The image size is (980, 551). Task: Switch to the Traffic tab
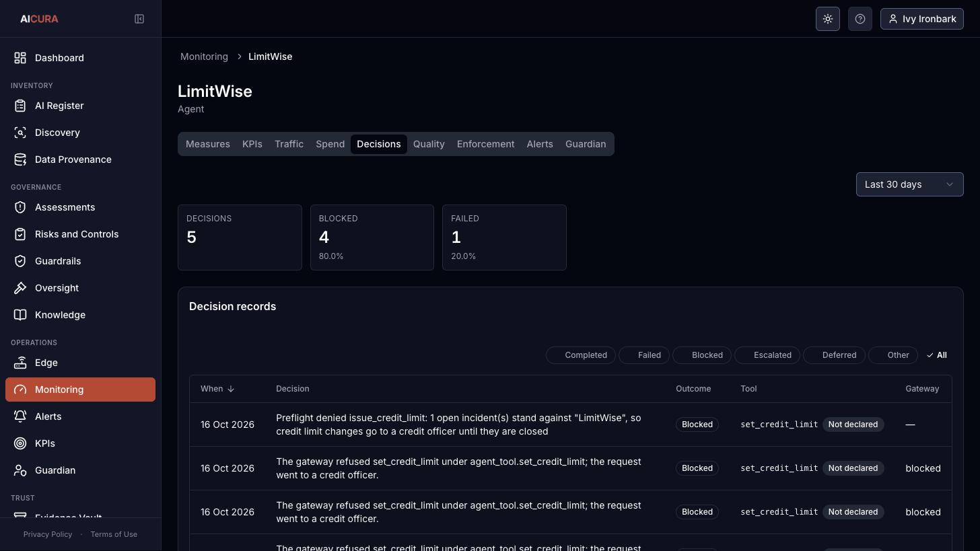[289, 144]
